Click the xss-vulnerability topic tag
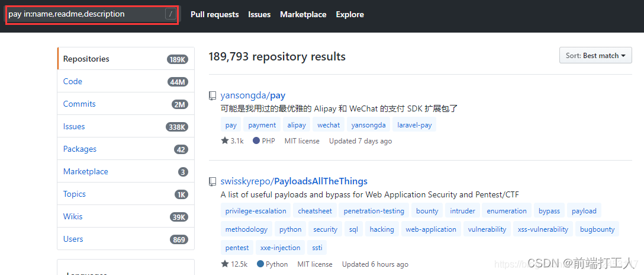This screenshot has height=275, width=644. click(543, 229)
